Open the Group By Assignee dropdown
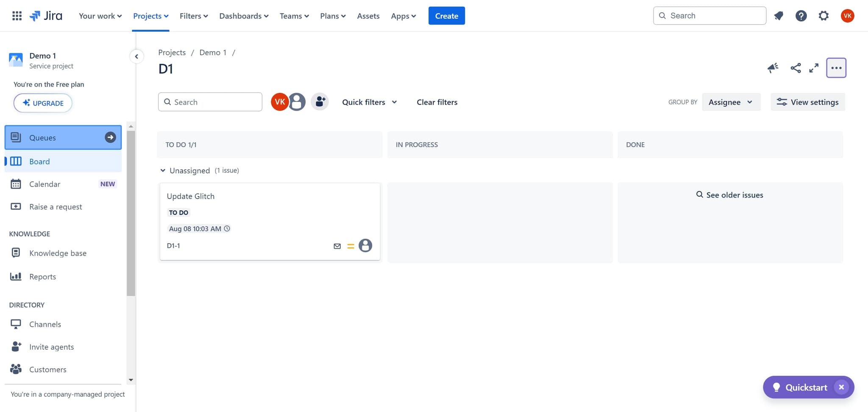868x412 pixels. [x=731, y=102]
